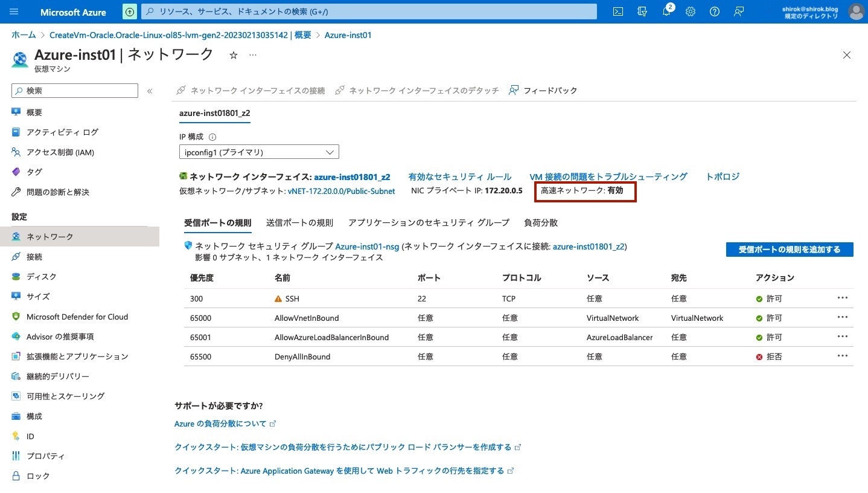The width and height of the screenshot is (868, 493).
Task: Open portal settings gear
Action: point(691,11)
